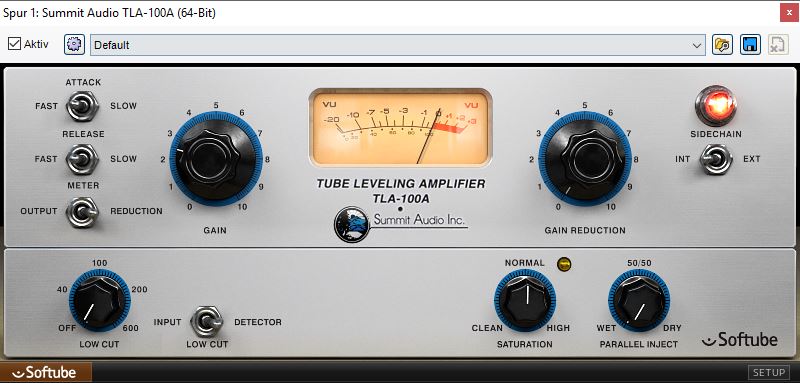Click the DETECTOR label beside Low Cut switch

pyautogui.click(x=258, y=322)
